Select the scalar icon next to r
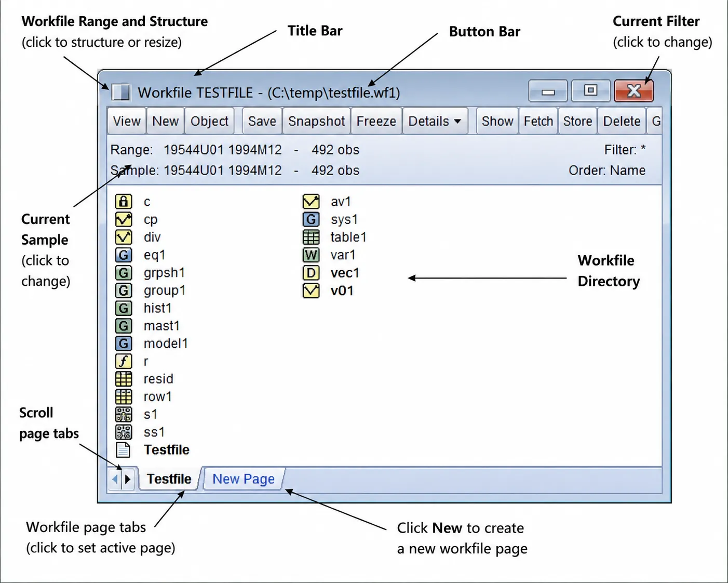728x583 pixels. coord(124,361)
